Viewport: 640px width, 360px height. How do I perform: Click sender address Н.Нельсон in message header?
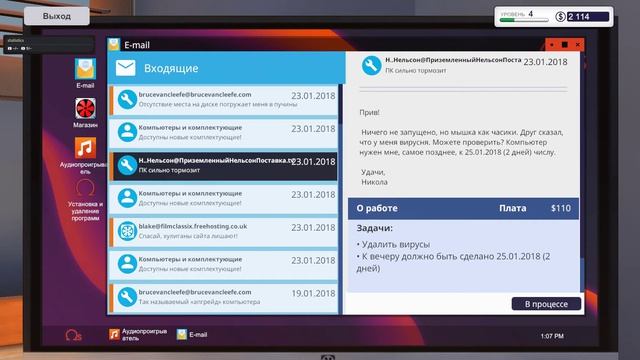click(453, 60)
